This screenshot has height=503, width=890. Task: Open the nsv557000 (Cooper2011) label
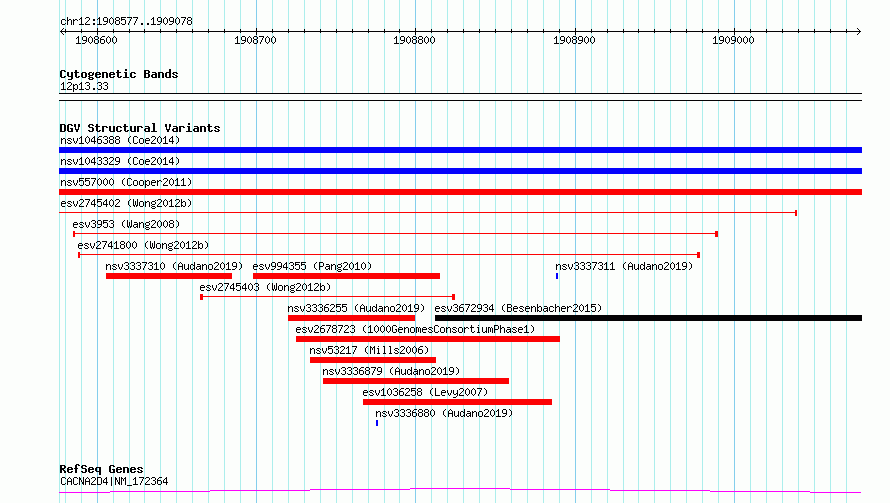point(126,182)
